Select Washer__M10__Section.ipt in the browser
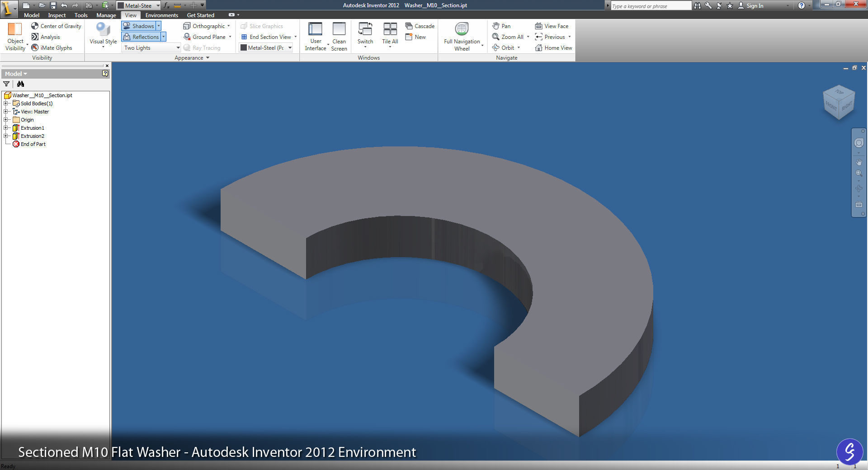Image resolution: width=868 pixels, height=470 pixels. (x=38, y=95)
